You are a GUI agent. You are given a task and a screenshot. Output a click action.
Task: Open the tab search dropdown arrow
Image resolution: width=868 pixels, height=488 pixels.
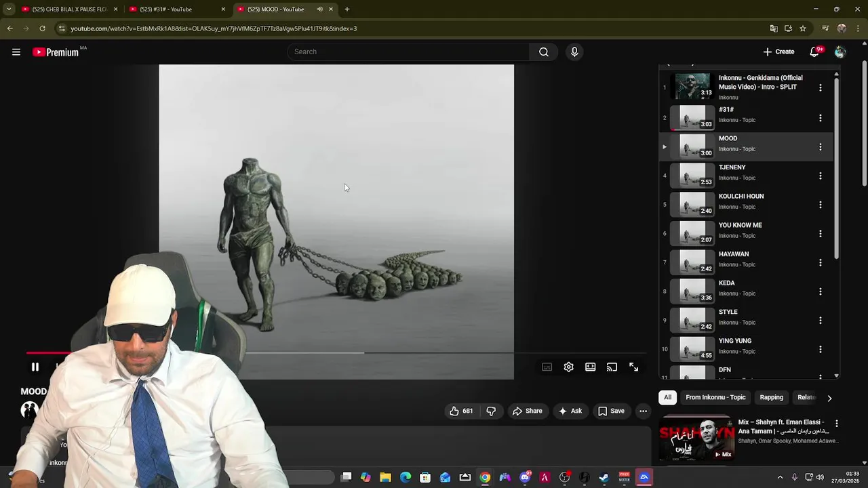8,9
